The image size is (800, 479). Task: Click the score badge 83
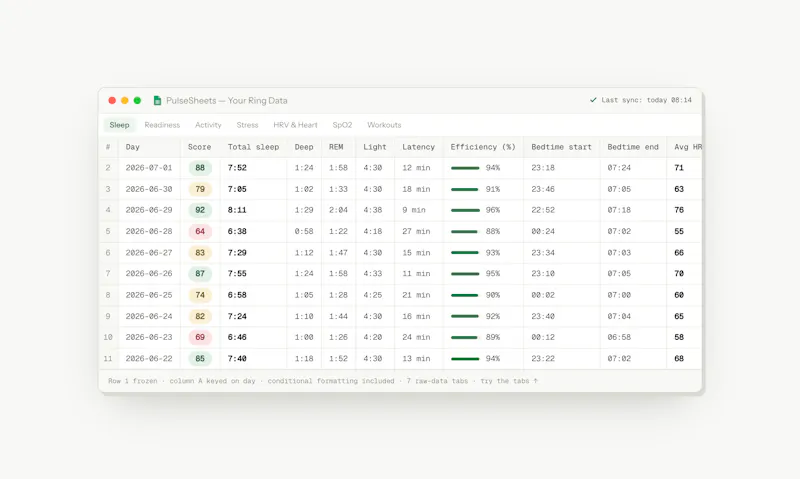[x=200, y=253]
